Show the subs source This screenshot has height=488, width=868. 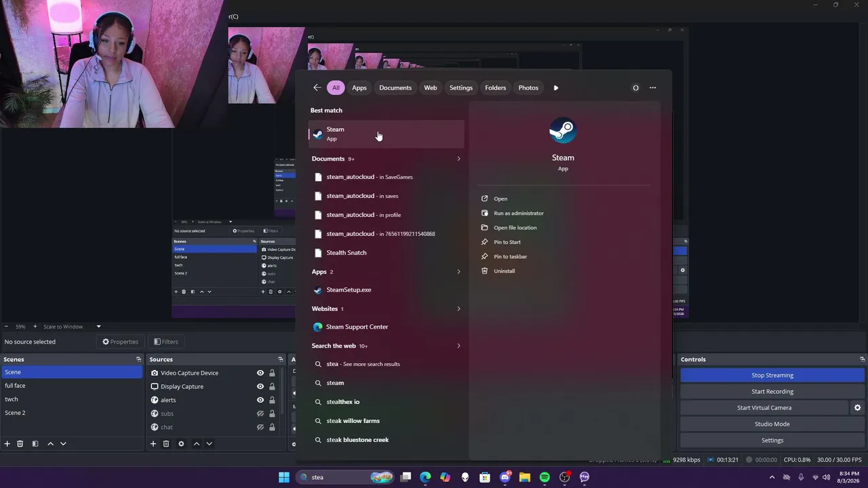coord(260,413)
